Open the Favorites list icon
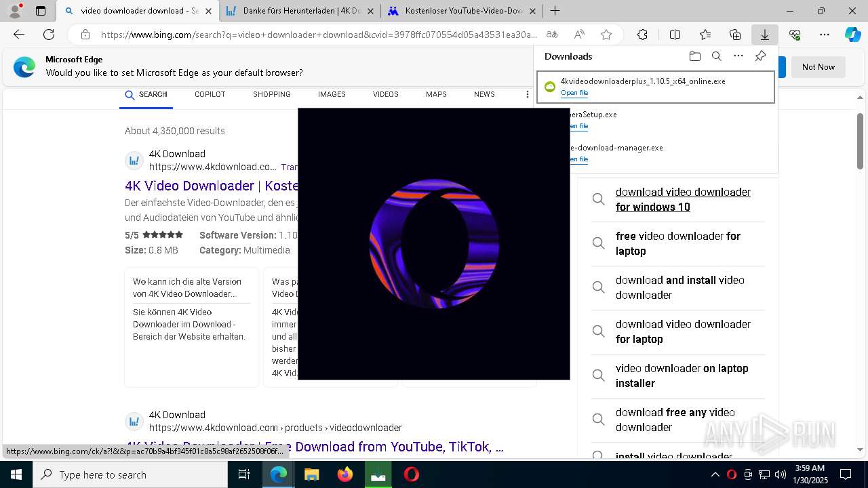The image size is (868, 488). pos(705,35)
